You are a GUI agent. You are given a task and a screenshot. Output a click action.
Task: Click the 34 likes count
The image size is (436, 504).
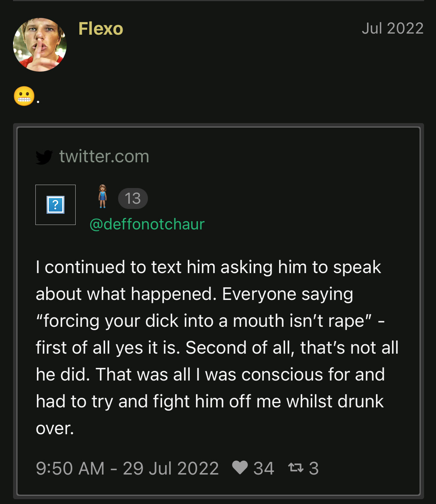click(263, 468)
